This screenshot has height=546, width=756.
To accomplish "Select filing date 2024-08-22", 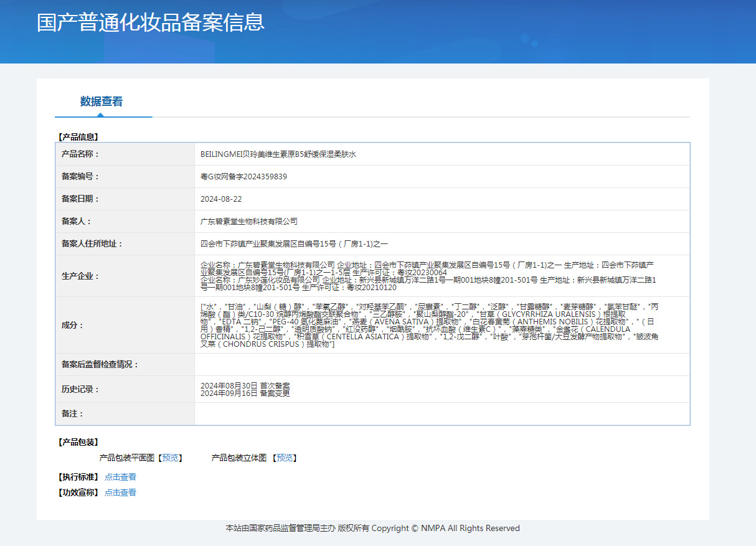I will point(221,199).
